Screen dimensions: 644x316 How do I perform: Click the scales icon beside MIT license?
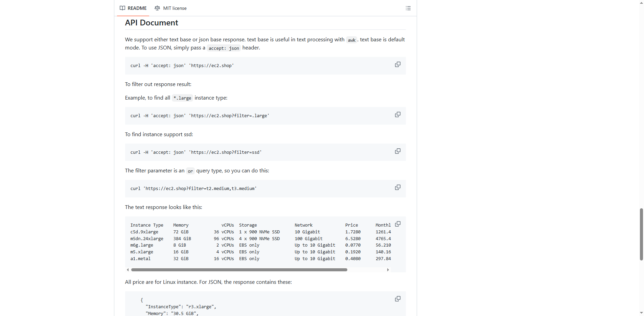(x=157, y=8)
